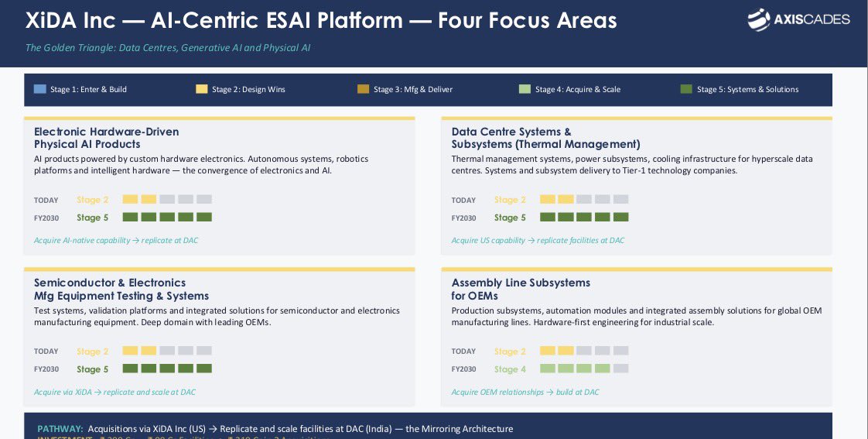Screen dimensions: 868x439
Task: Click 'Acquire US capability → replicate facilities at DAC'
Action: tap(538, 240)
